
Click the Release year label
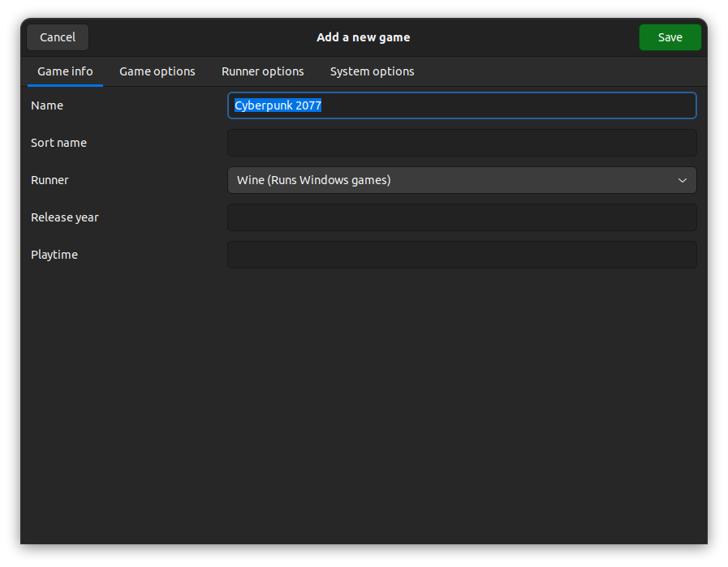click(x=65, y=217)
